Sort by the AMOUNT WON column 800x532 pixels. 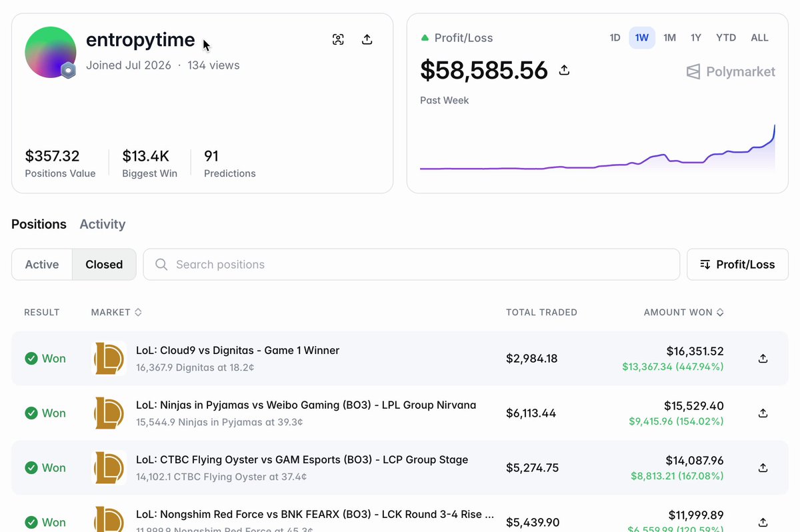(683, 312)
